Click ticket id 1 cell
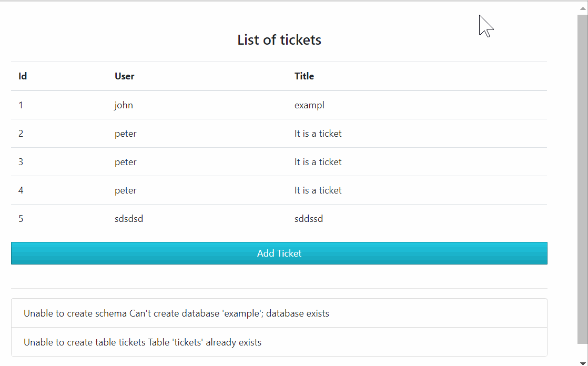 [x=21, y=105]
